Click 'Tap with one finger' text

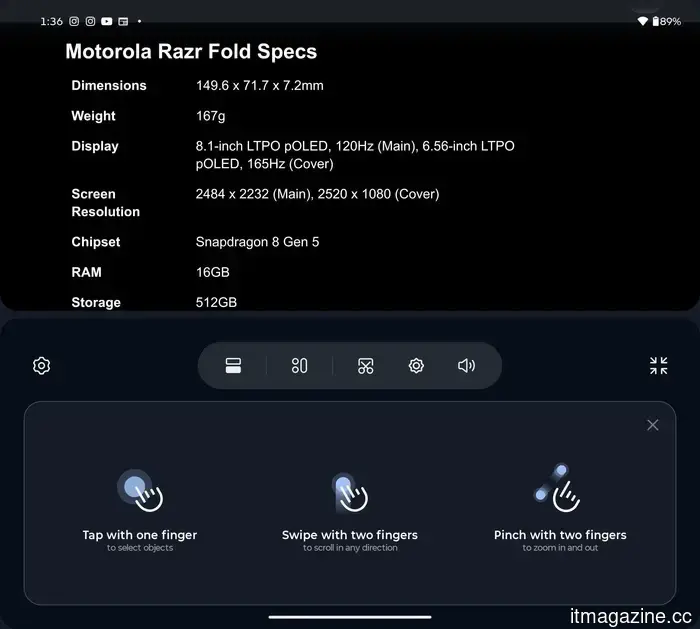tap(140, 534)
